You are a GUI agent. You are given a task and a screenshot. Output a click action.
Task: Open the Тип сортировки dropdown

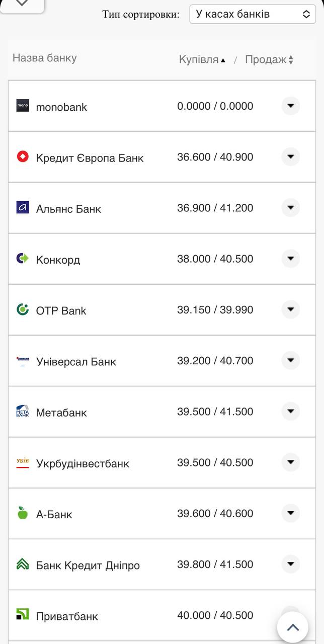pyautogui.click(x=253, y=14)
